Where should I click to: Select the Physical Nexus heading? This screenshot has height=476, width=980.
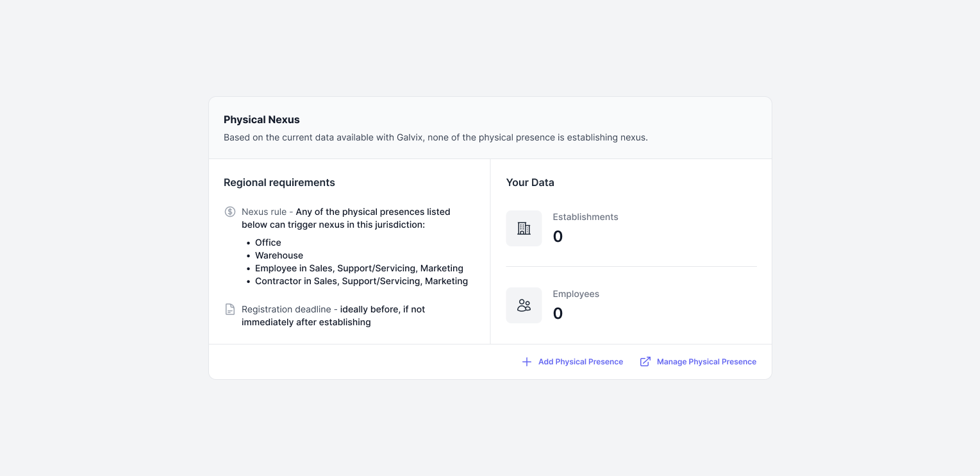tap(262, 119)
